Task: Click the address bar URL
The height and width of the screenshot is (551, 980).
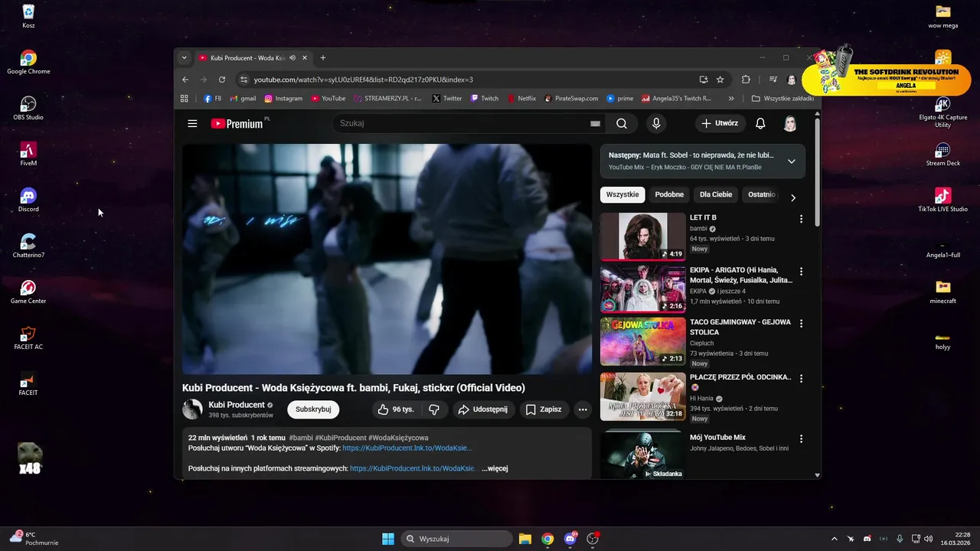Action: [364, 80]
